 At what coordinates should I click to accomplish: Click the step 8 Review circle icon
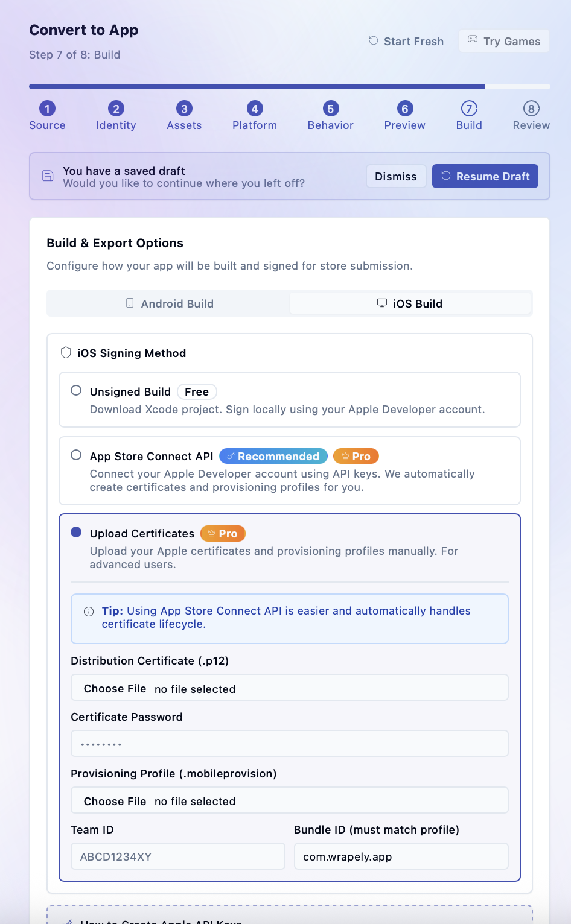tap(531, 109)
